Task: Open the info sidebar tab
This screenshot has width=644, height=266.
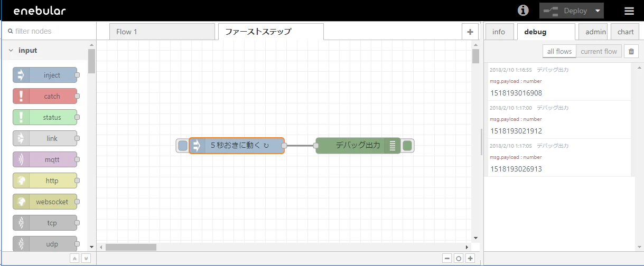Action: point(499,32)
